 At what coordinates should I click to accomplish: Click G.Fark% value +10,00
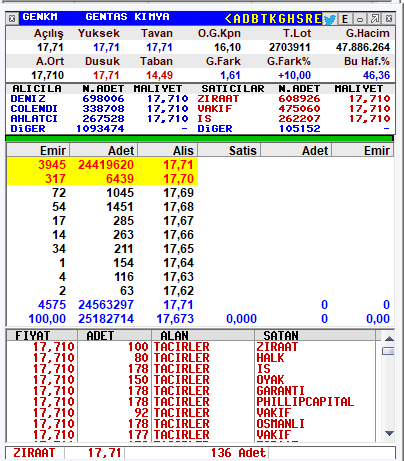click(x=294, y=75)
